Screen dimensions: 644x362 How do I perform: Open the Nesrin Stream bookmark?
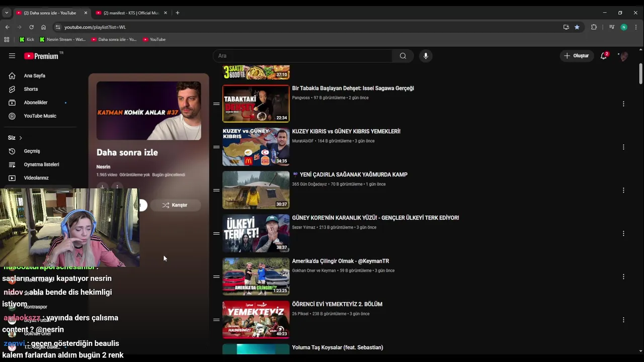[x=63, y=39]
